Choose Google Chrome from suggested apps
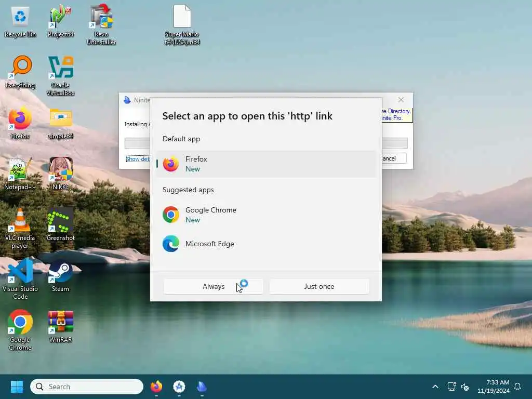 coord(267,215)
